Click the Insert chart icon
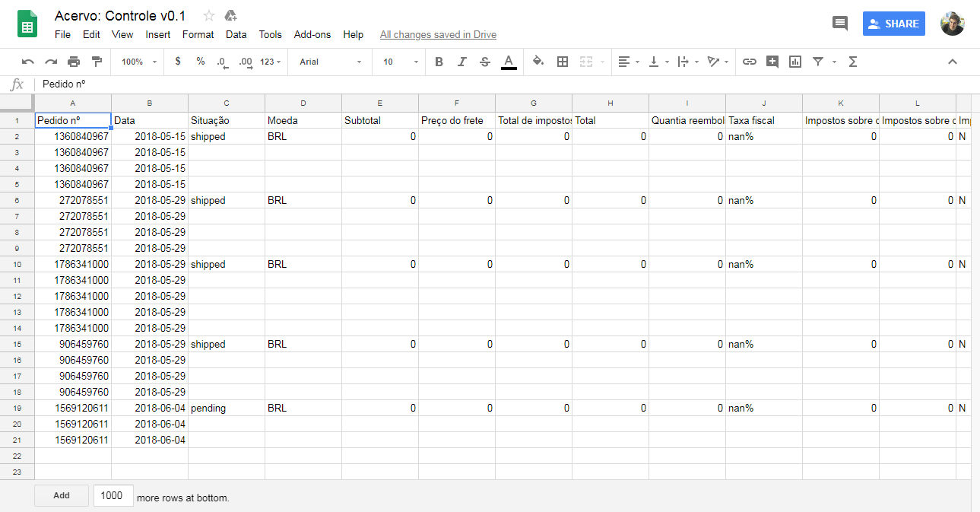This screenshot has width=980, height=512. (x=795, y=62)
